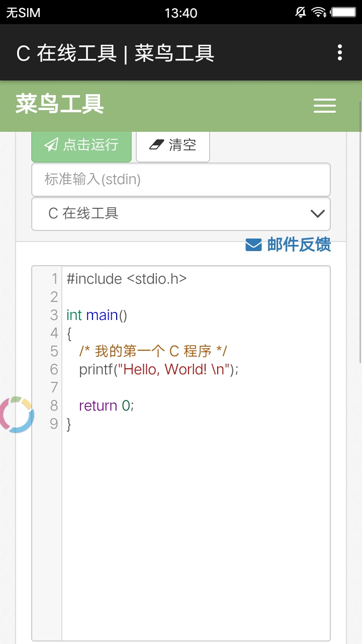Tap the eraser icon on clear button
This screenshot has height=644, width=362.
157,145
